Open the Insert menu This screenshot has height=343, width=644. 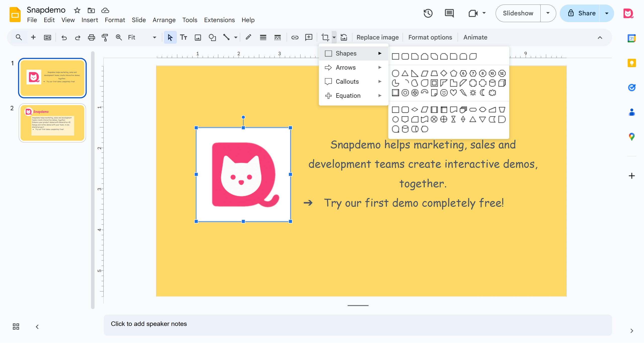pyautogui.click(x=90, y=20)
